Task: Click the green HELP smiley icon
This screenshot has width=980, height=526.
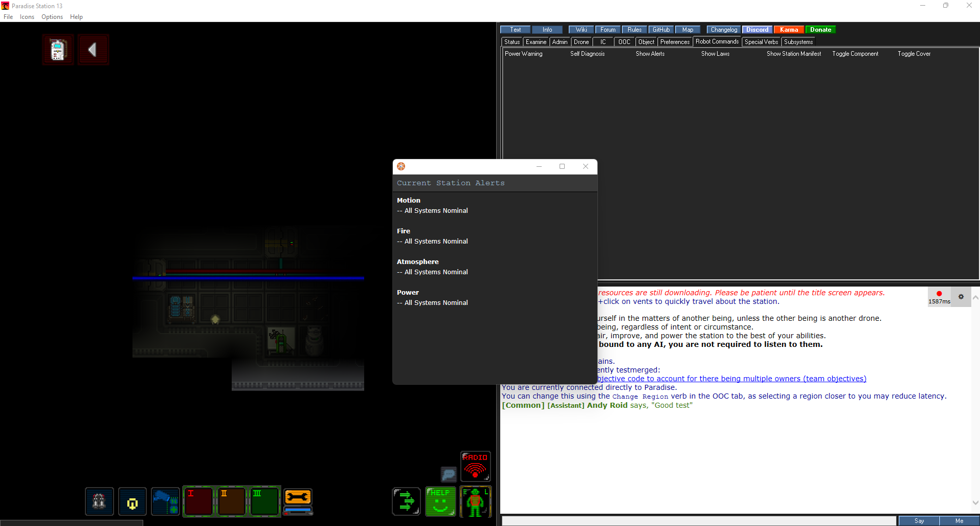Action: (x=440, y=501)
